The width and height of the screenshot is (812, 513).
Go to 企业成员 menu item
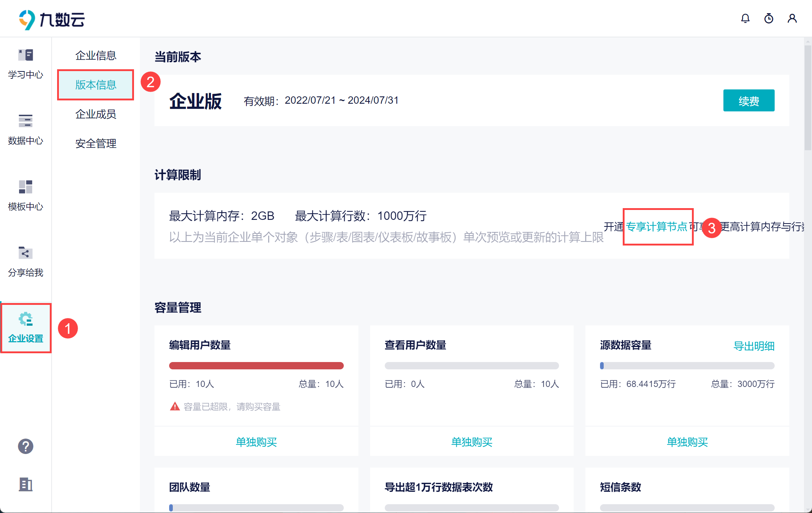tap(96, 114)
